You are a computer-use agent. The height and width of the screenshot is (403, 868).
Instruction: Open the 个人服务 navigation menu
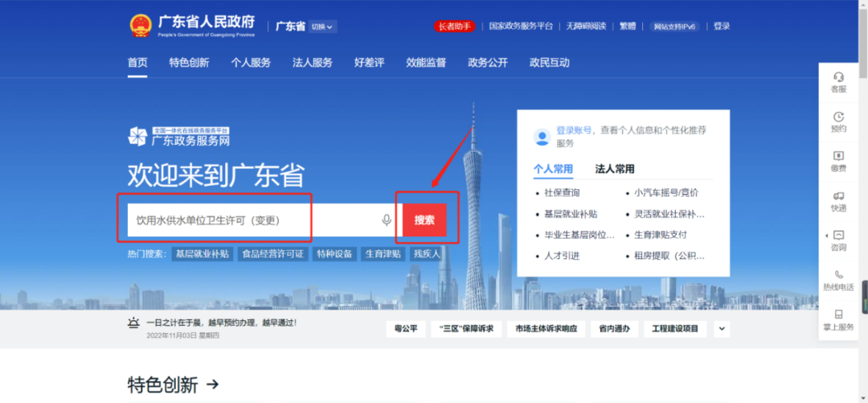[x=251, y=63]
